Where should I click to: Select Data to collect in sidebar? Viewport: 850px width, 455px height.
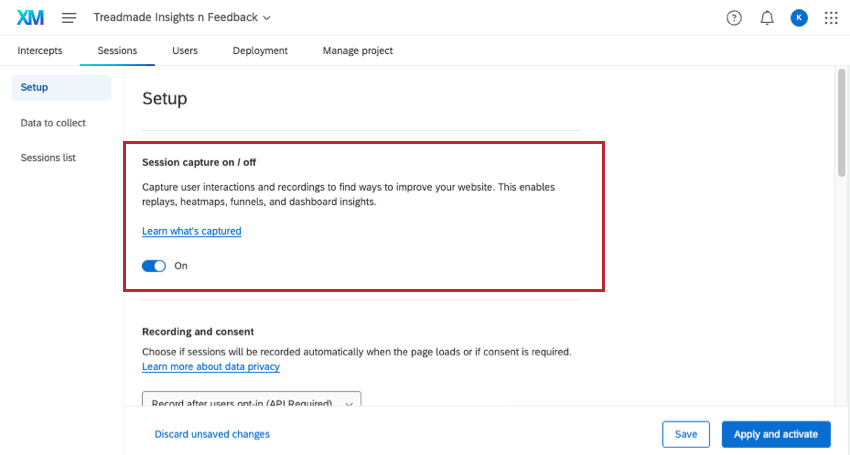[53, 123]
